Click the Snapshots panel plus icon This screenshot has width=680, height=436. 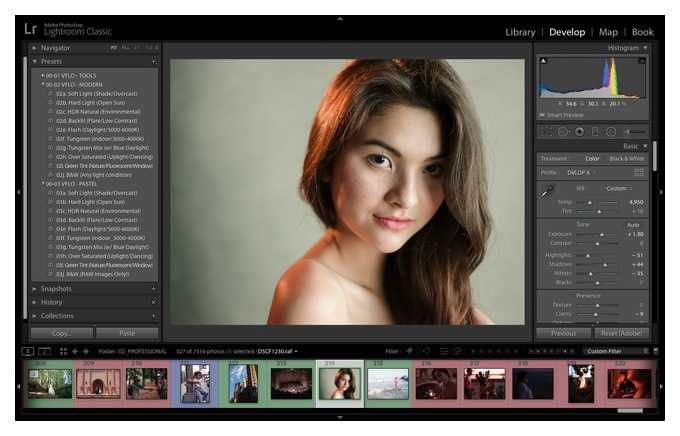pyautogui.click(x=154, y=288)
